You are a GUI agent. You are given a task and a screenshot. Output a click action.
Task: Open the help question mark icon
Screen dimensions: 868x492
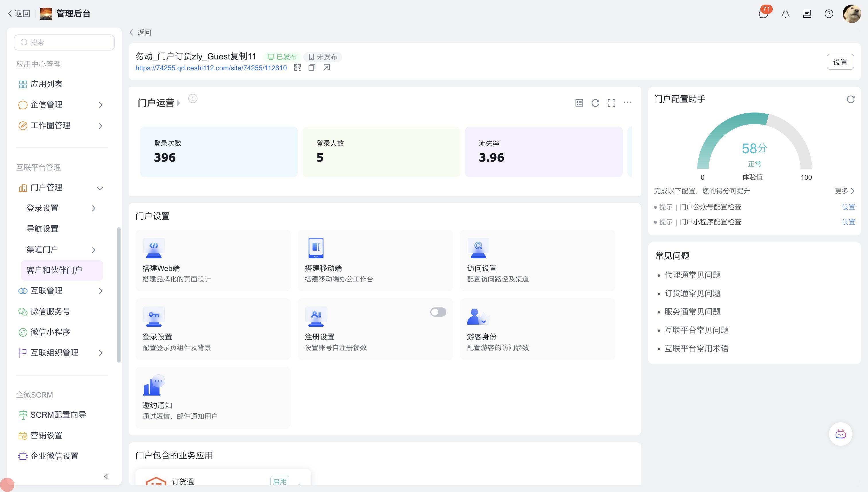point(828,14)
